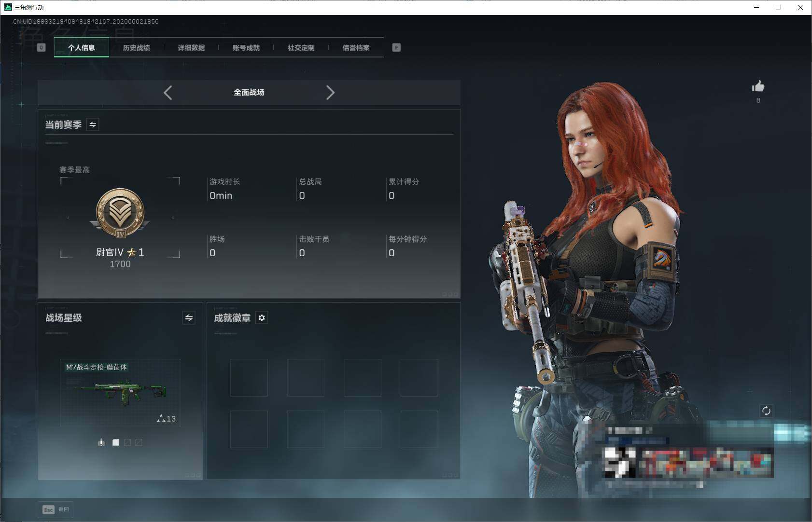Click the swap icon in 战场星级 panel
The height and width of the screenshot is (522, 812).
(x=189, y=318)
